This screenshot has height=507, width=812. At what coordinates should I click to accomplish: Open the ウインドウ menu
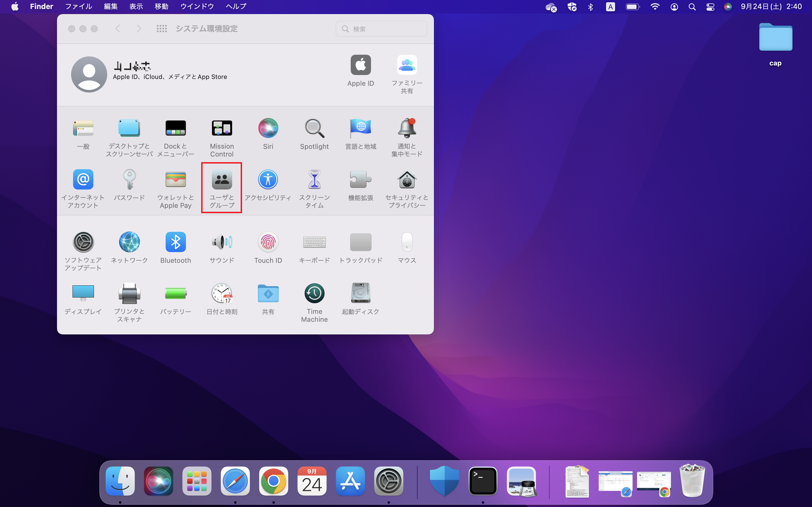pyautogui.click(x=197, y=6)
